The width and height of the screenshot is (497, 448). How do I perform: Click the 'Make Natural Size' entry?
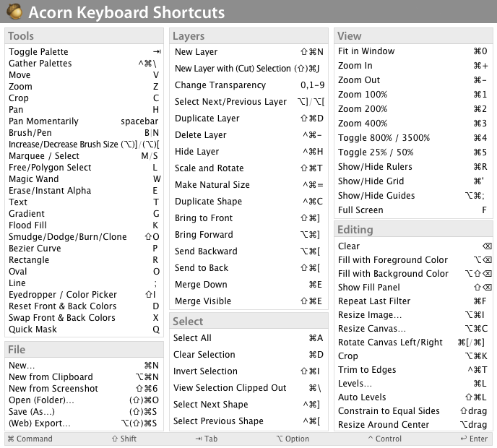coord(248,184)
